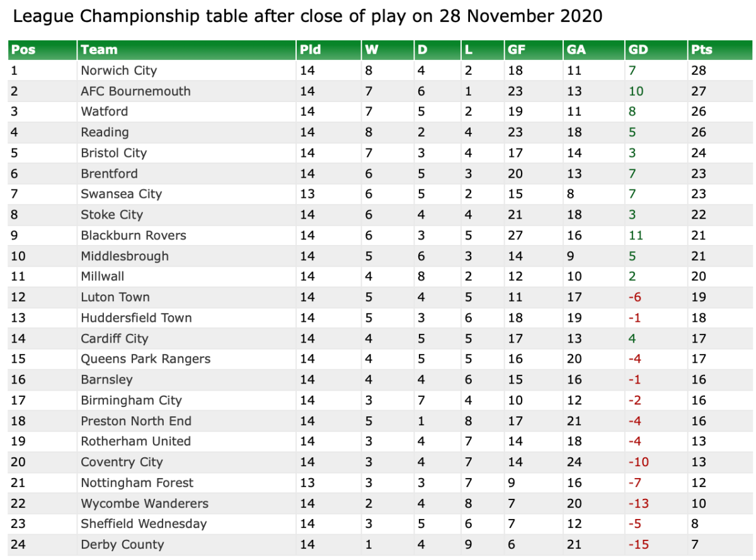Click the Pld column header
The width and height of the screenshot is (756, 560).
pos(311,50)
